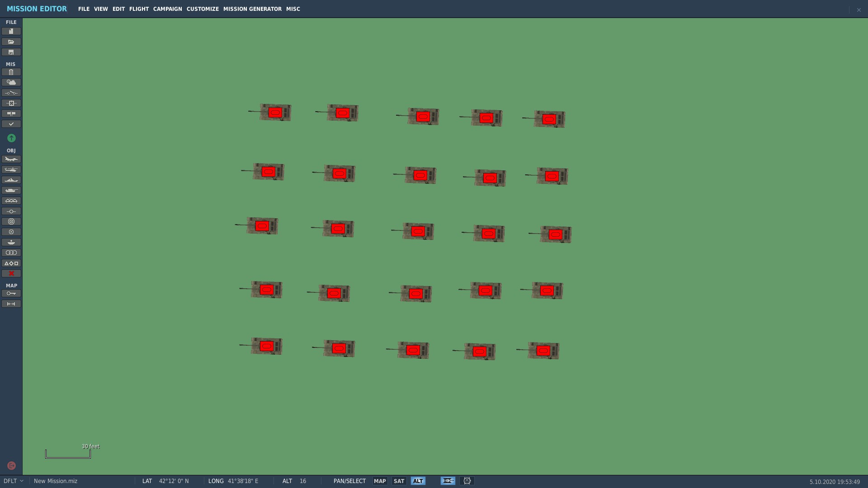The height and width of the screenshot is (488, 868).
Task: Open the MISSION GENERATOR menu
Action: [252, 9]
